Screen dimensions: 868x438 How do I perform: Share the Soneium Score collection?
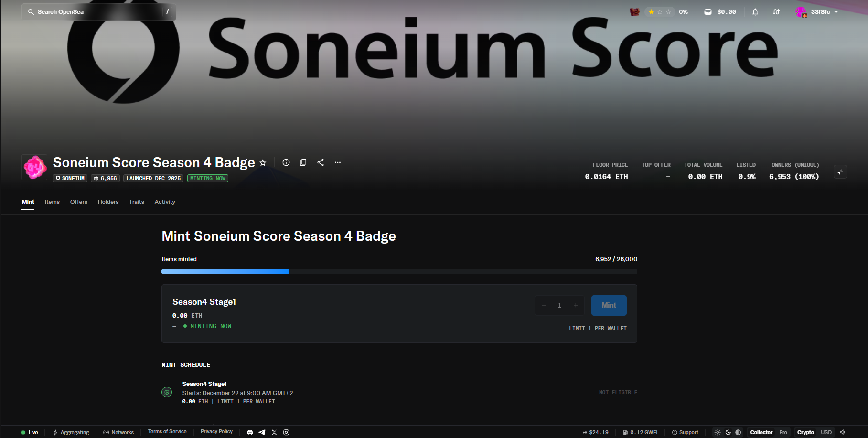321,162
